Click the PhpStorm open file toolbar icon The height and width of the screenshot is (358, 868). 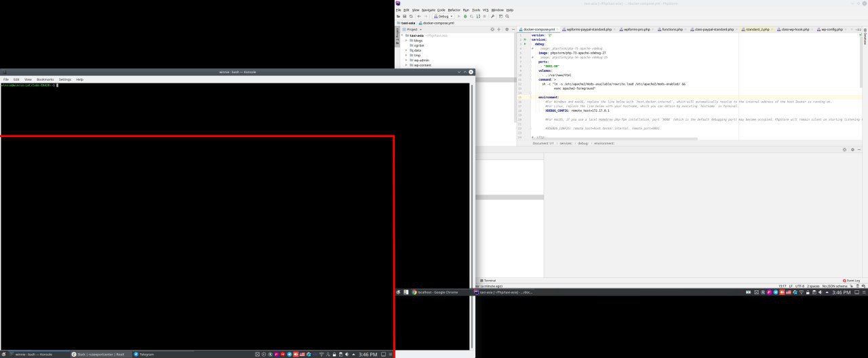398,16
